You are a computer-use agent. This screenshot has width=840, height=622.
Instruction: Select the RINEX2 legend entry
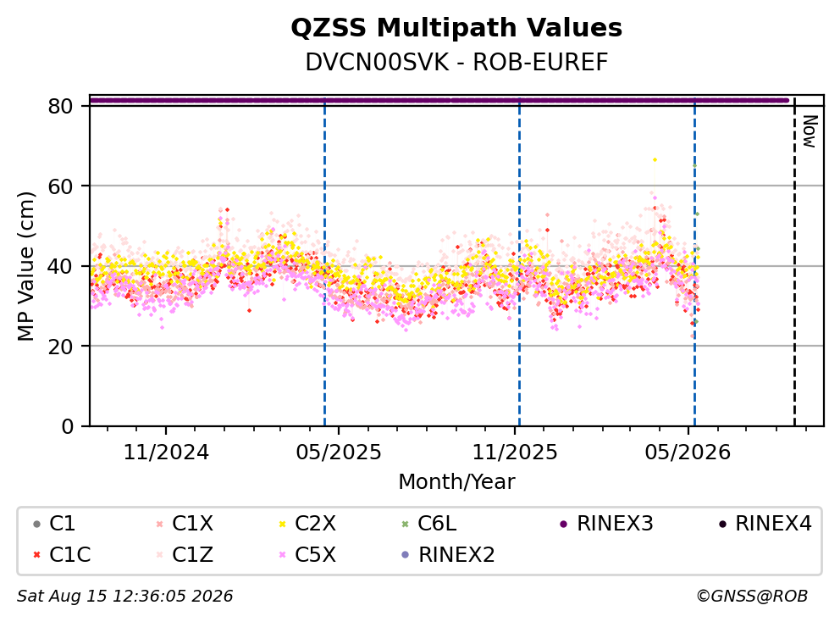(x=448, y=555)
